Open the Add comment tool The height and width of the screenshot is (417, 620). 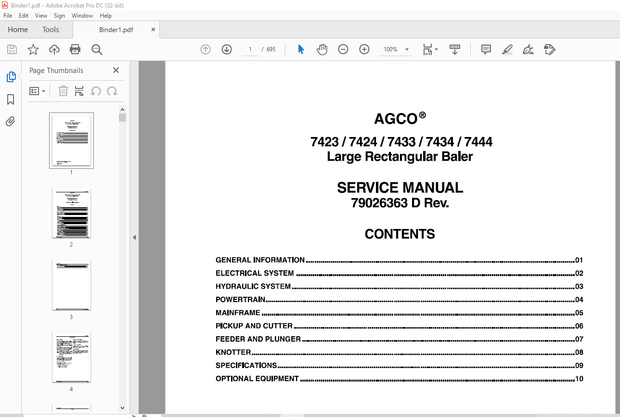(486, 49)
